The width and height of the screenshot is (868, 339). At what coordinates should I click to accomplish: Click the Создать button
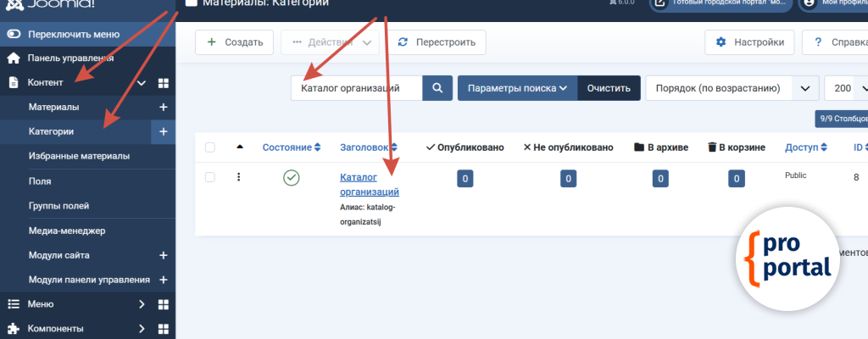(x=234, y=42)
